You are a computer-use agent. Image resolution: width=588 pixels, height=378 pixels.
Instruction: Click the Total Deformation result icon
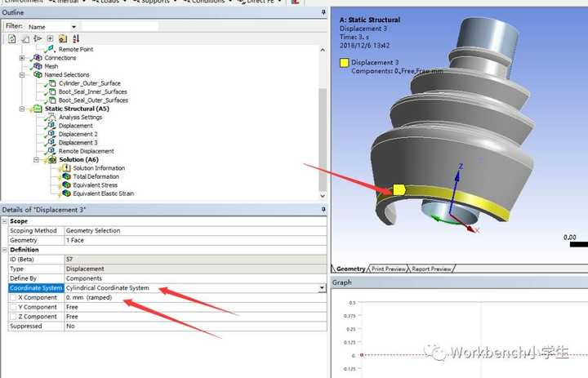click(66, 176)
